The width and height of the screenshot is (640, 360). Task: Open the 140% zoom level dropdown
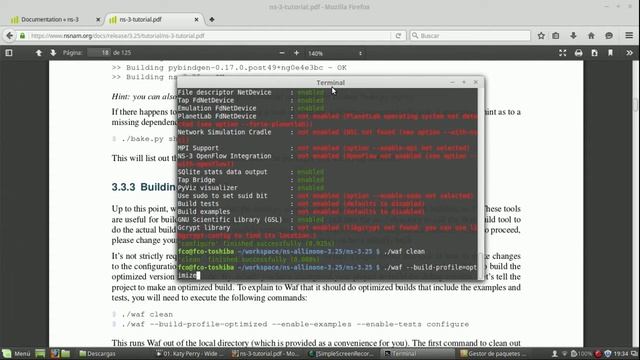point(335,53)
